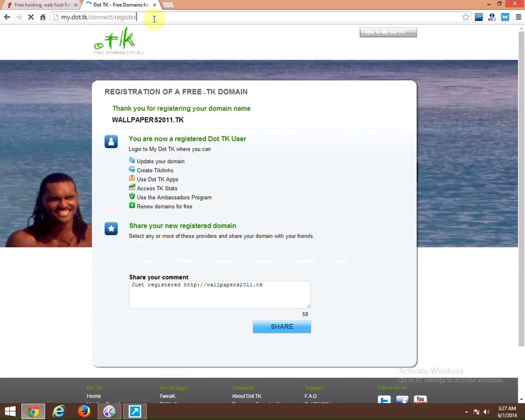Click the volume icon in system tray
The image size is (525, 420).
coord(487,412)
